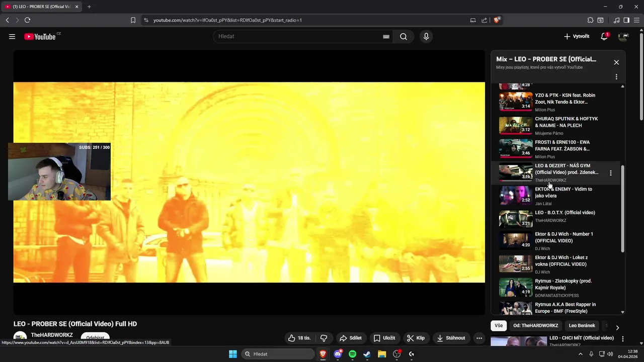
Task: Click the address bar URL
Action: [x=227, y=20]
